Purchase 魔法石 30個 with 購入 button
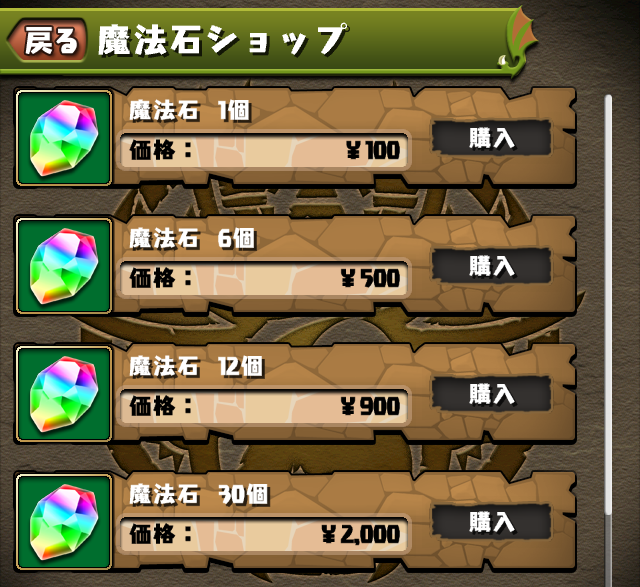This screenshot has width=640, height=587. (x=491, y=522)
